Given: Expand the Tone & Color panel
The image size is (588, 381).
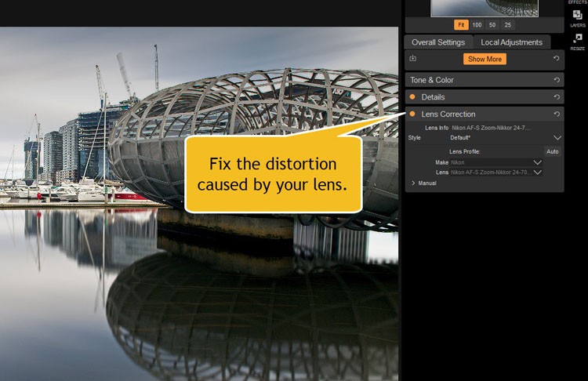Looking at the screenshot, I should pyautogui.click(x=485, y=80).
